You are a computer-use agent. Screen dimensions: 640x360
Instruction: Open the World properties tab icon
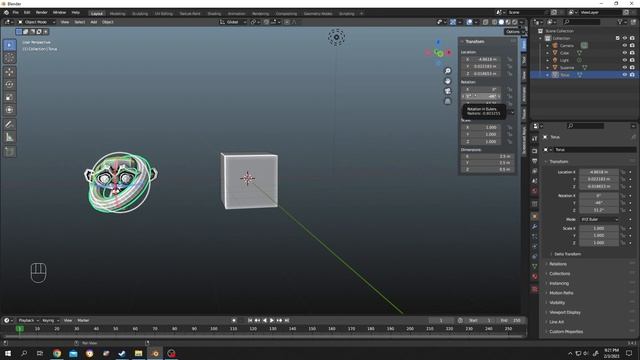[534, 191]
